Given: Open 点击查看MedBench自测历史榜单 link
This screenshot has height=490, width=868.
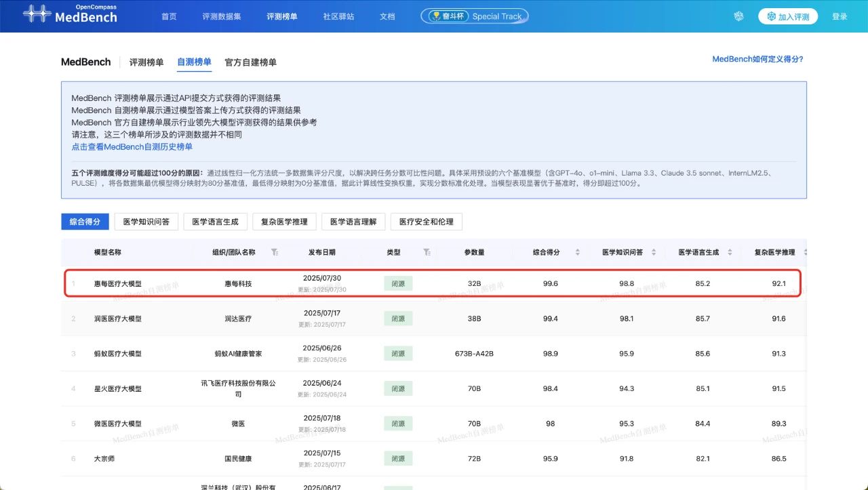Looking at the screenshot, I should (132, 146).
